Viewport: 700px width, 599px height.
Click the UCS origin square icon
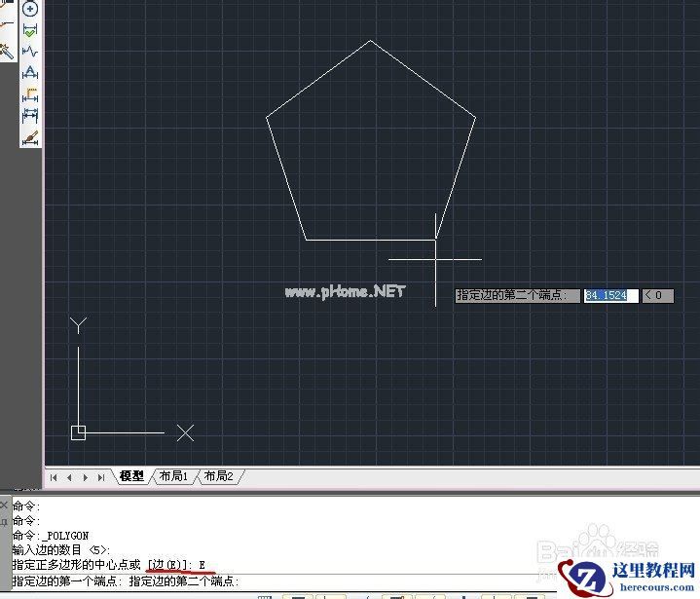(78, 432)
